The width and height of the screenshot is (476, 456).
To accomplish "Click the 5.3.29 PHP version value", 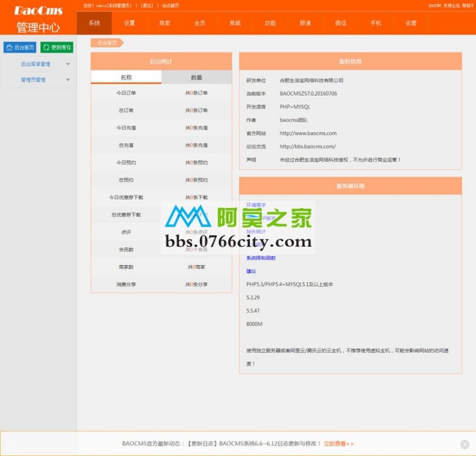I will 253,297.
